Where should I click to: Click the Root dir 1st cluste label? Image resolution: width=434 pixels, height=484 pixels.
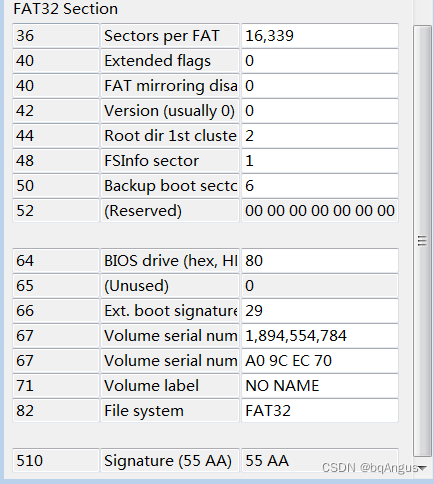click(x=170, y=136)
